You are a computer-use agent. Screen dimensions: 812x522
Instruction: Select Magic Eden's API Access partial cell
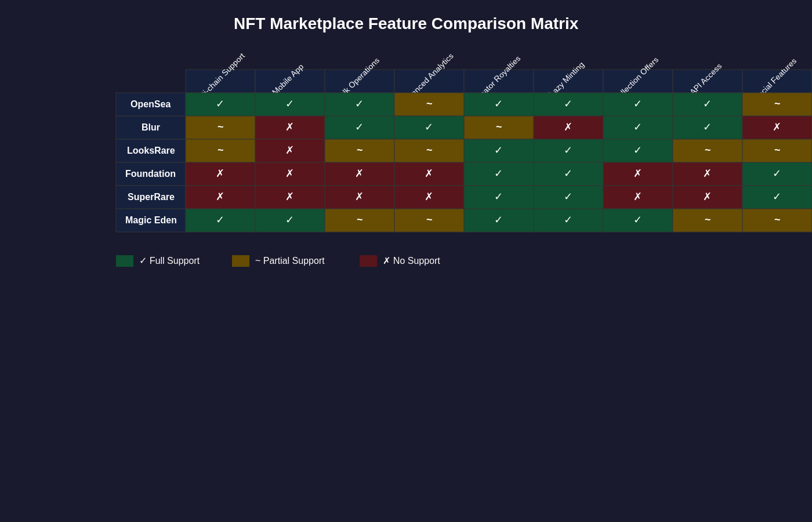click(x=708, y=220)
